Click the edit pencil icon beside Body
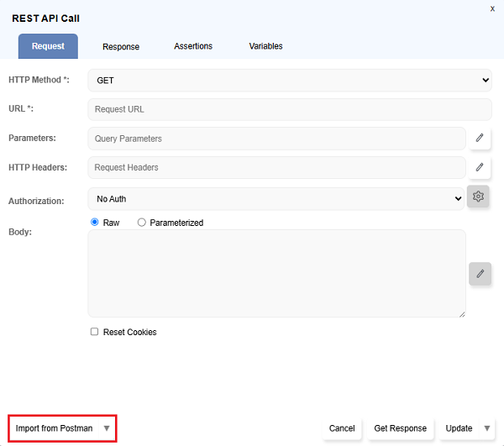Image resolution: width=504 pixels, height=446 pixels. click(480, 274)
